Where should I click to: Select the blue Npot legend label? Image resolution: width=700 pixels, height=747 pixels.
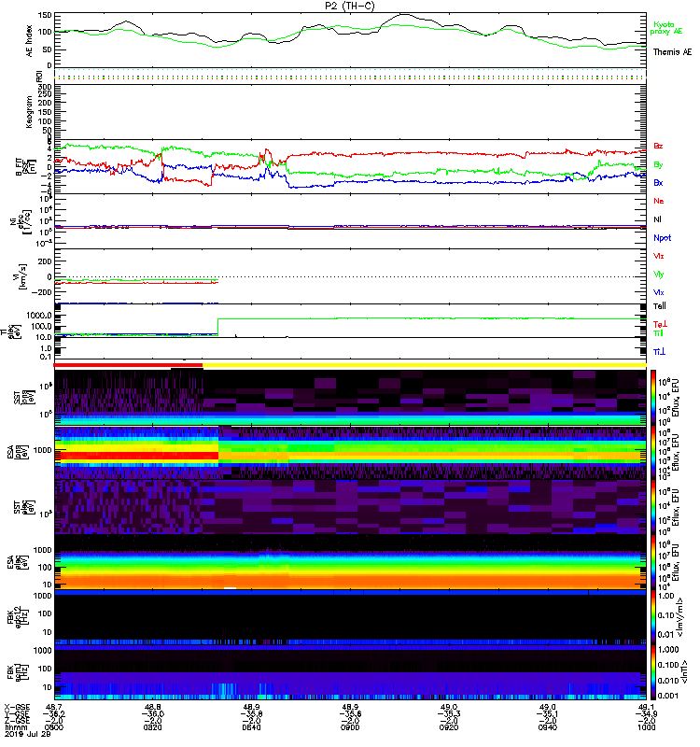pos(663,238)
